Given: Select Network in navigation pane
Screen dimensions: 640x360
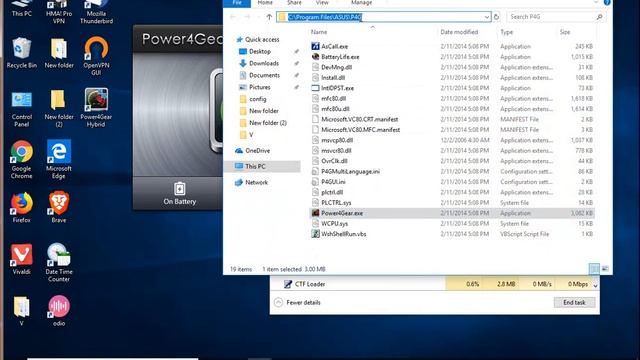Looking at the screenshot, I should pyautogui.click(x=256, y=182).
